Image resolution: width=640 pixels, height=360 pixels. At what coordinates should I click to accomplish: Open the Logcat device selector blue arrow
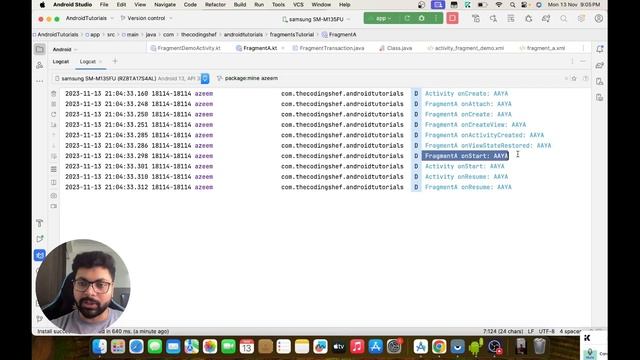[x=205, y=78]
